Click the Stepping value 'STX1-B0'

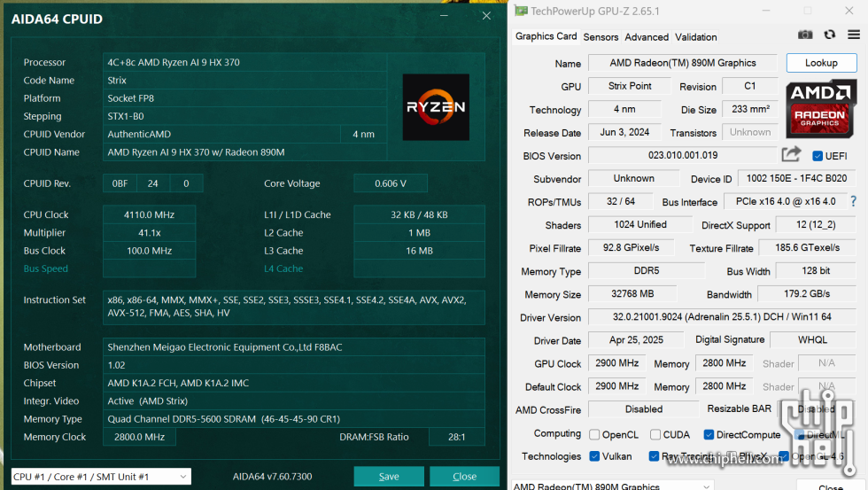[x=126, y=116]
